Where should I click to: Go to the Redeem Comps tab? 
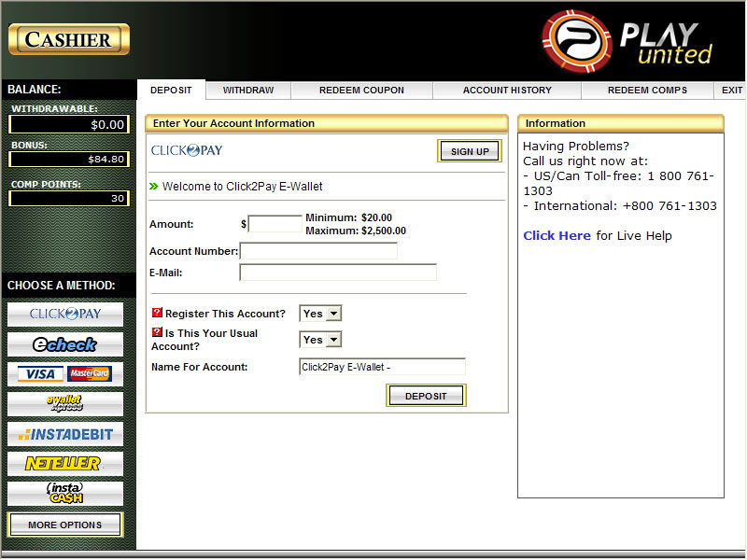[647, 91]
